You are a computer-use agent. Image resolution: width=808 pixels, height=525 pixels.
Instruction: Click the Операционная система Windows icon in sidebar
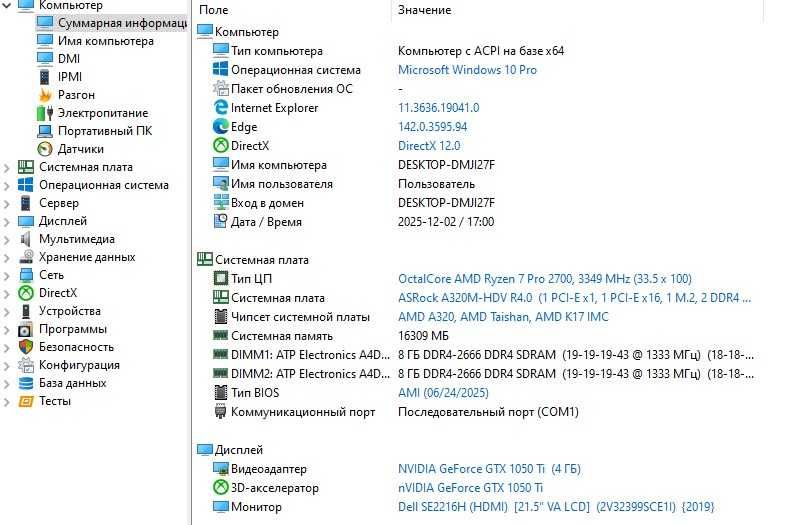point(26,185)
